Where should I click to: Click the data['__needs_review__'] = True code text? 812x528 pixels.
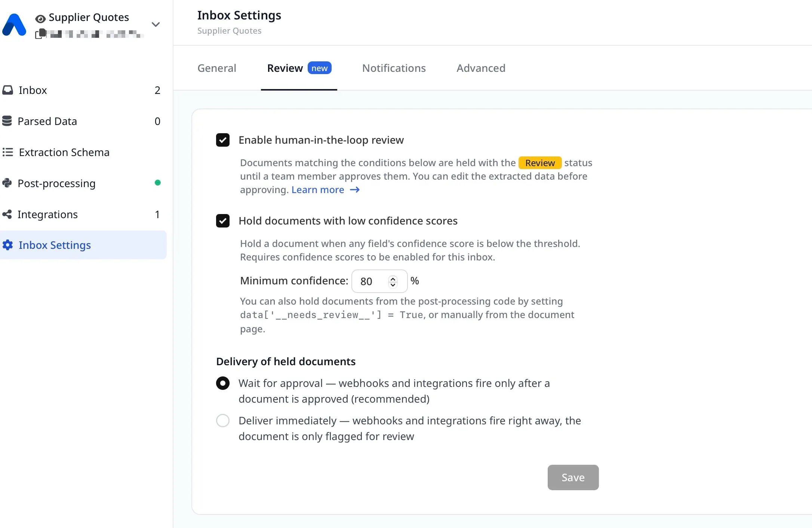(x=332, y=315)
